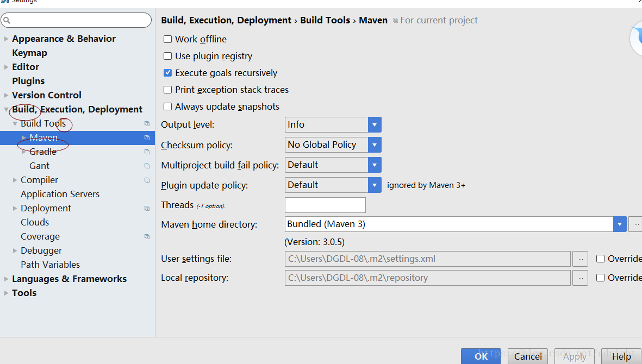Browse for User settings file
This screenshot has height=364, width=642.
[580, 259]
